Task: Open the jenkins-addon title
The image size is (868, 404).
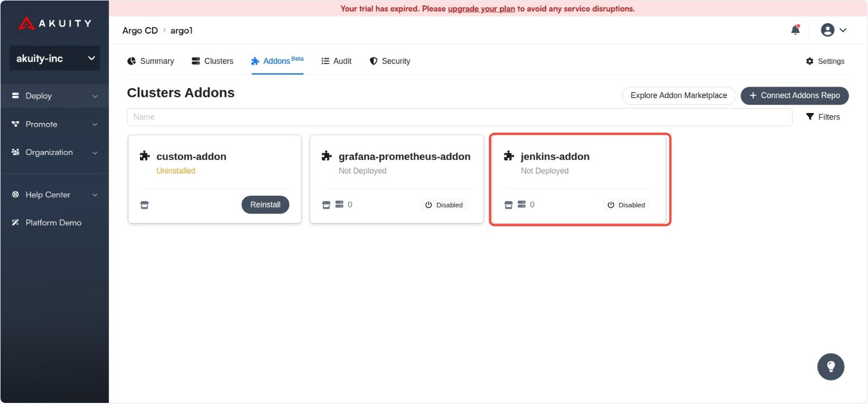Action: 555,157
